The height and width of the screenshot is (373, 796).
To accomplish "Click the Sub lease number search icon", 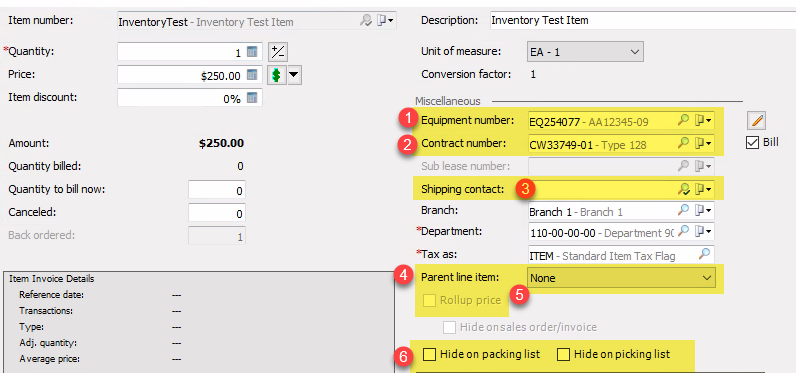I will 684,165.
